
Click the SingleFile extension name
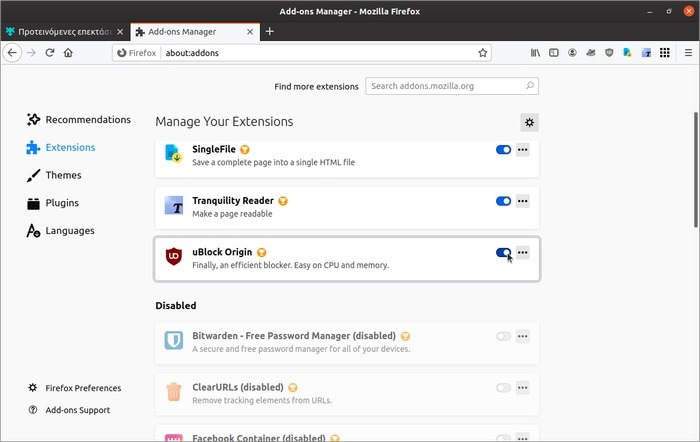coord(214,149)
